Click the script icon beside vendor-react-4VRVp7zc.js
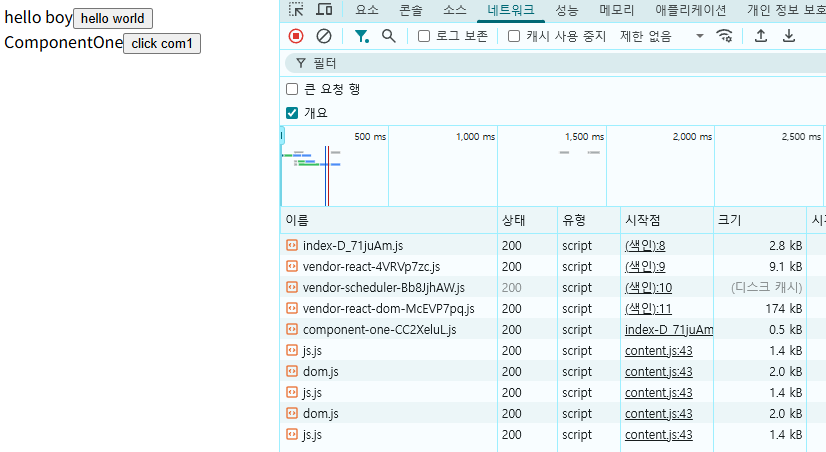The height and width of the screenshot is (452, 826). point(292,266)
